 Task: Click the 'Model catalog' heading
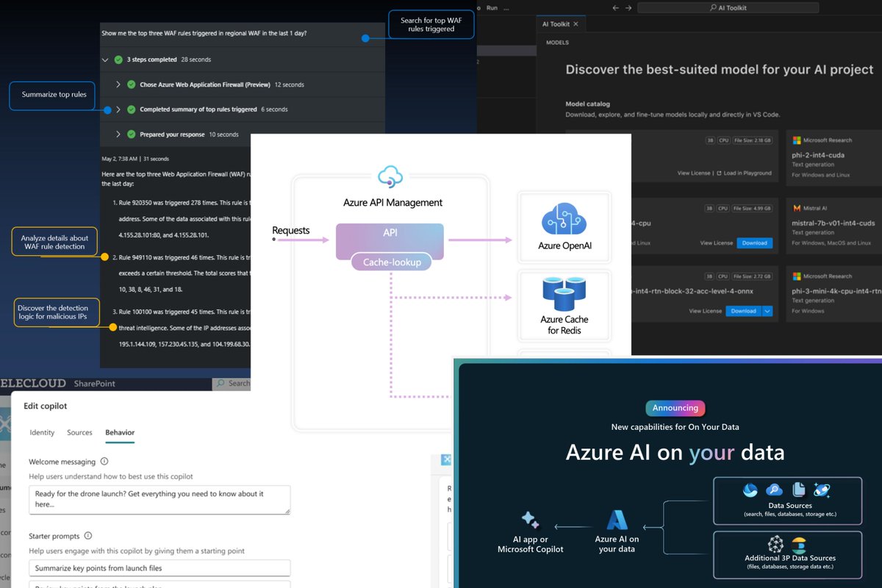[x=588, y=104]
